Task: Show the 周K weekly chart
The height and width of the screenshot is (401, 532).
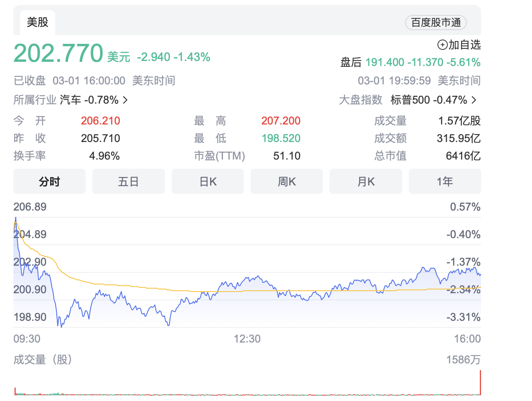Action: 286,182
